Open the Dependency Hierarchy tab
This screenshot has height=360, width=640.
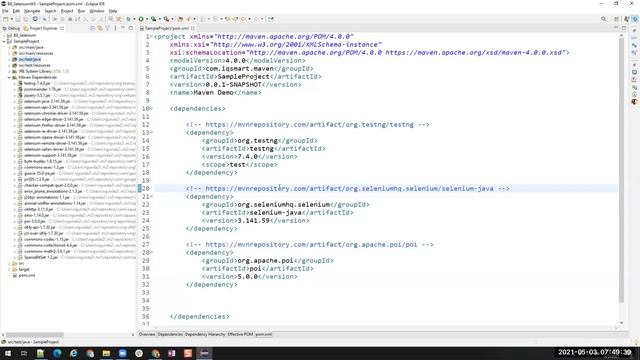pos(205,334)
